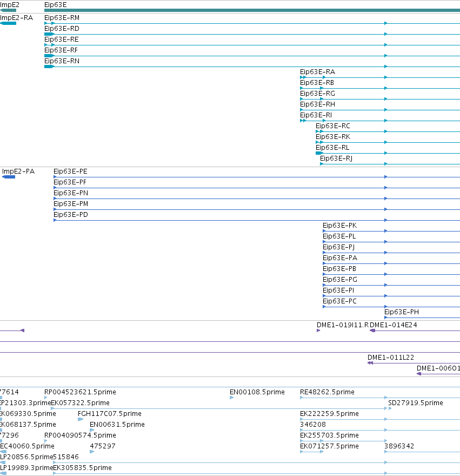460x476 pixels.
Task: Click EST RP004090574.5prime
Action: 80,435
